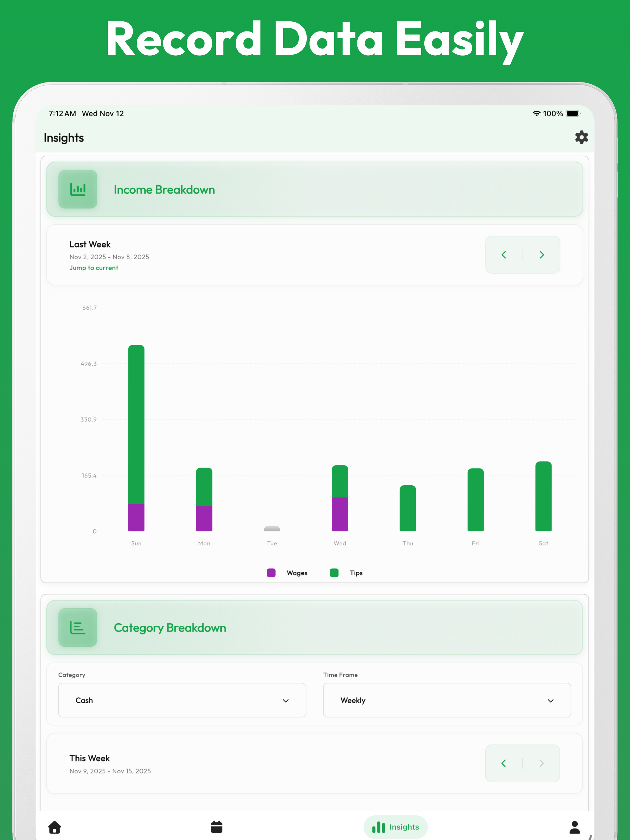This screenshot has height=840, width=630.
Task: Toggle Tips series via green legend
Action: (x=334, y=573)
